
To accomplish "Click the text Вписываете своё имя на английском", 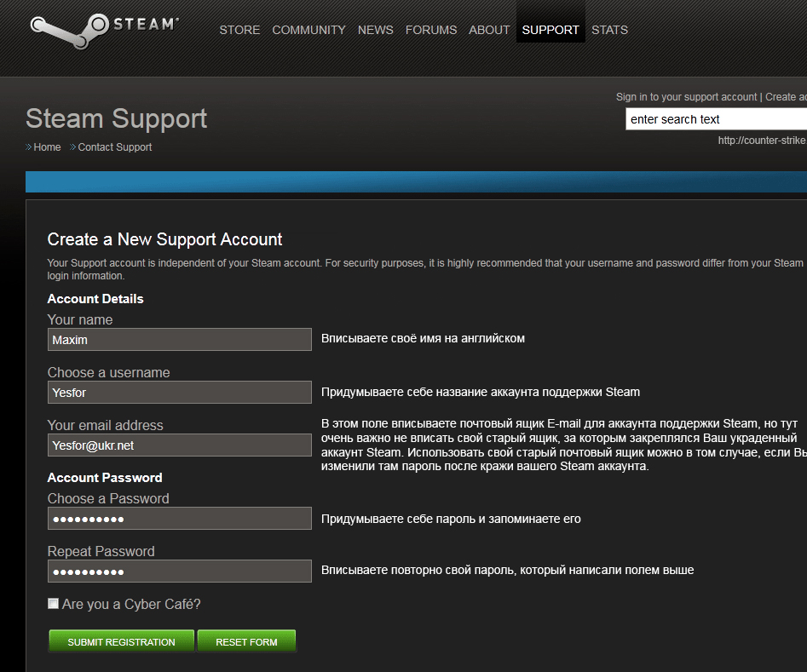I will pyautogui.click(x=423, y=339).
